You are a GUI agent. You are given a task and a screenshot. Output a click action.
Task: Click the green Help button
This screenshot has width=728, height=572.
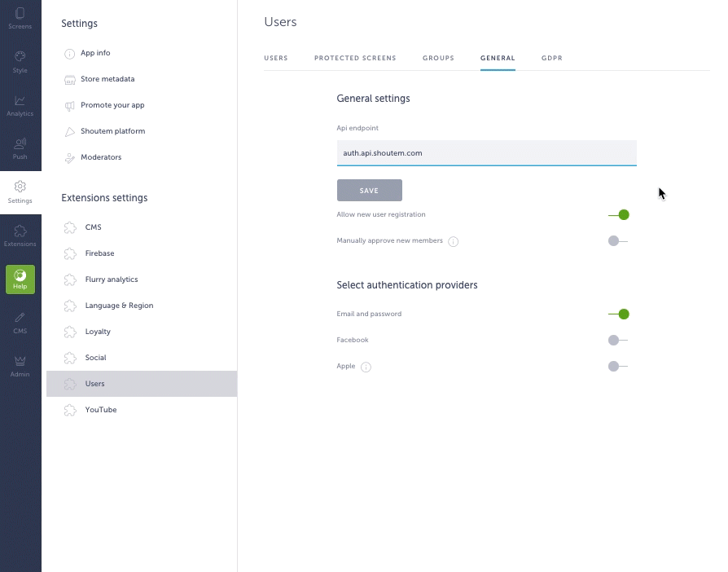pos(20,279)
